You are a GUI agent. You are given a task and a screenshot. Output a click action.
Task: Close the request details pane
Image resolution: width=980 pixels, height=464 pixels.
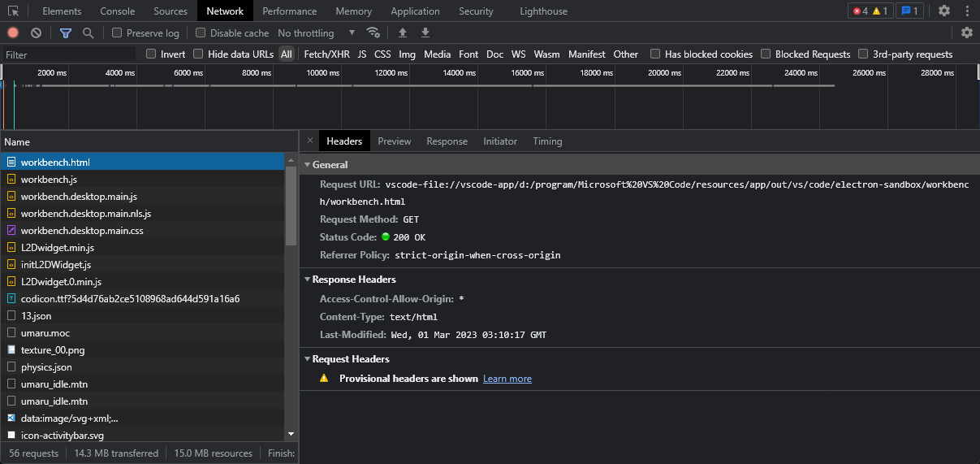(x=309, y=141)
